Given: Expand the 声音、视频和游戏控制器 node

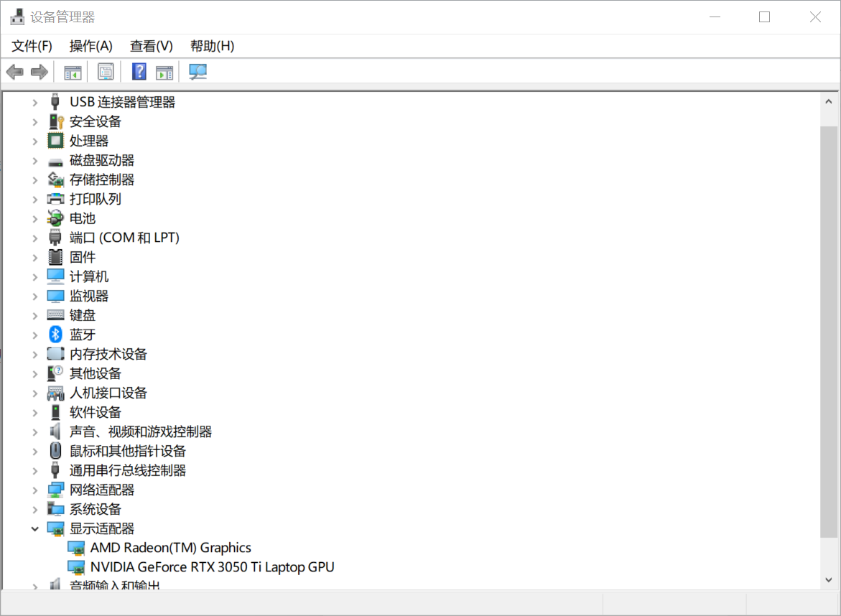Looking at the screenshot, I should 35,432.
